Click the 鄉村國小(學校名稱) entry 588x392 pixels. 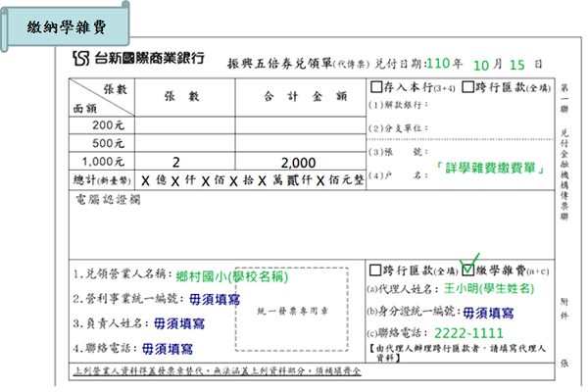pyautogui.click(x=232, y=276)
